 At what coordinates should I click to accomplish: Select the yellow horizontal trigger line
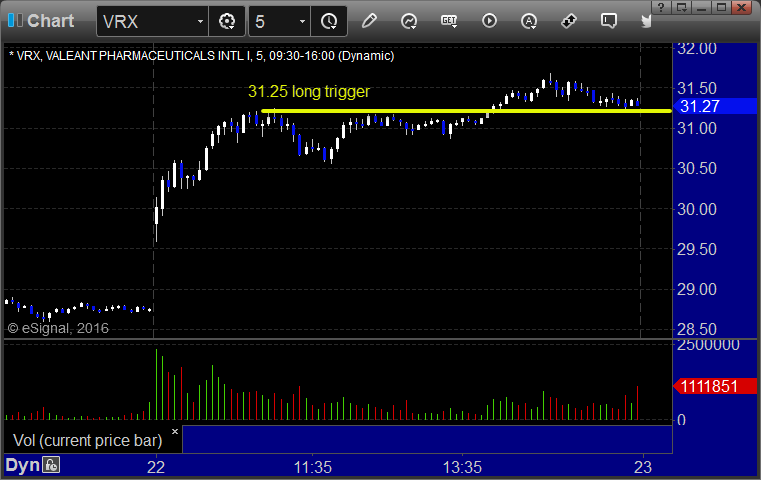point(466,111)
